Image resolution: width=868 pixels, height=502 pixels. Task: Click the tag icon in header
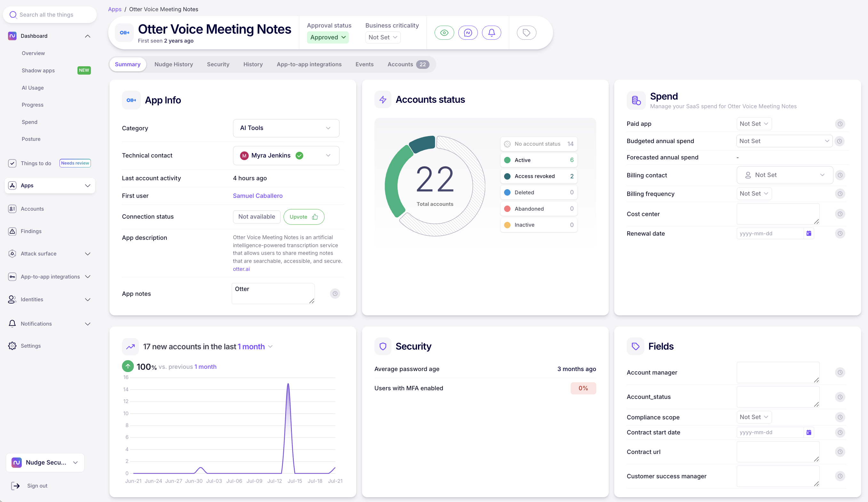[x=526, y=33]
